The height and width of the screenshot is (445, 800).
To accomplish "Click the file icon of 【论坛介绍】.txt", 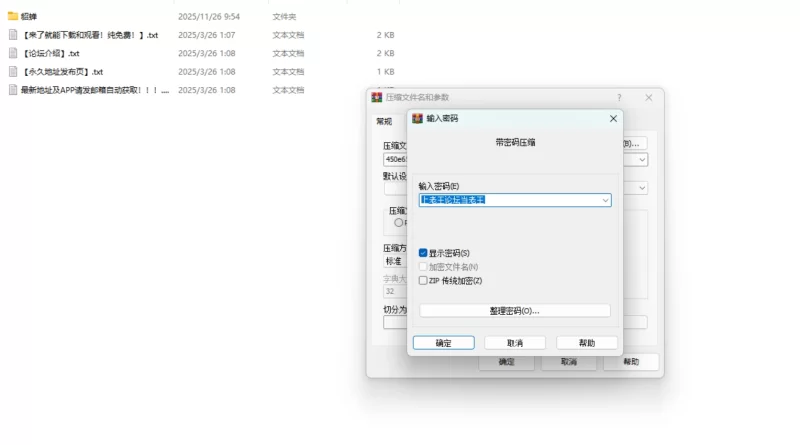I will coord(13,53).
